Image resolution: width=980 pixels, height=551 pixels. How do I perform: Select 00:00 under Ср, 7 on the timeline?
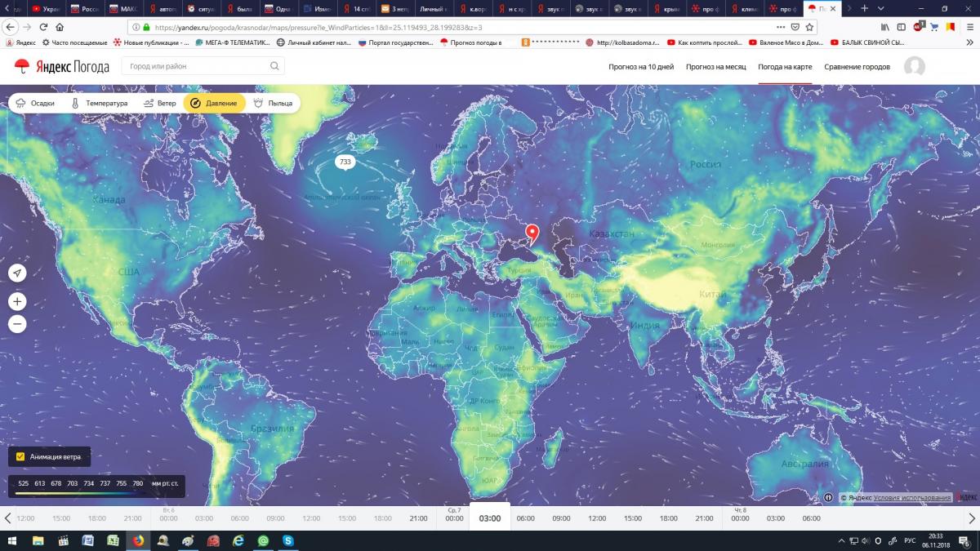(454, 518)
